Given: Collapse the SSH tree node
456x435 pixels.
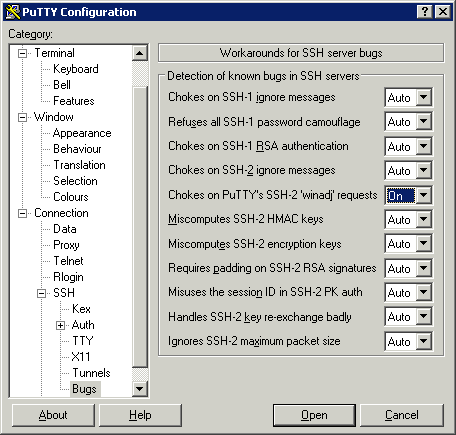Looking at the screenshot, I should (41, 293).
